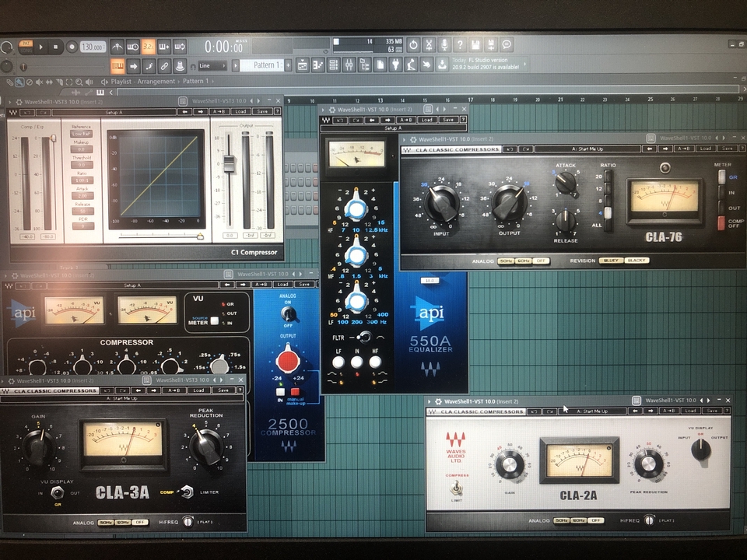Toggle CLA-2A Compress/Limit switch
The height and width of the screenshot is (560, 747).
click(x=456, y=488)
